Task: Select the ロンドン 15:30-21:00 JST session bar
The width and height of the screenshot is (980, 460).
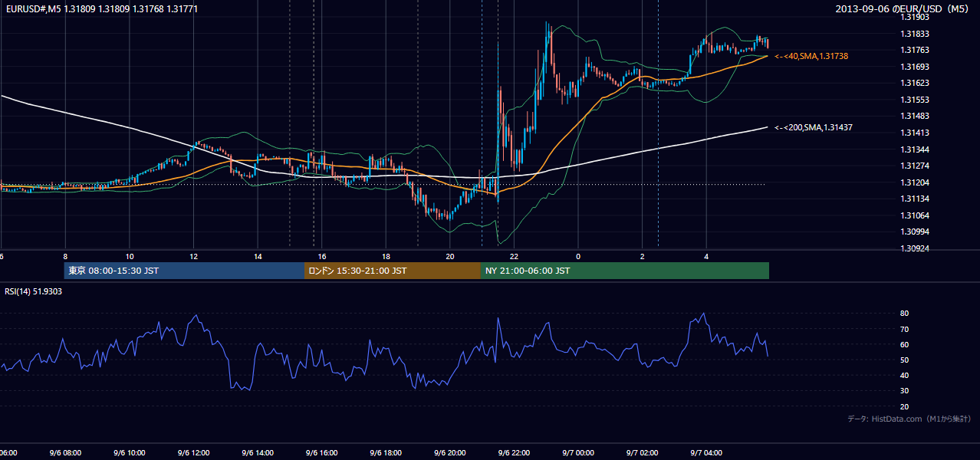Action: (393, 271)
